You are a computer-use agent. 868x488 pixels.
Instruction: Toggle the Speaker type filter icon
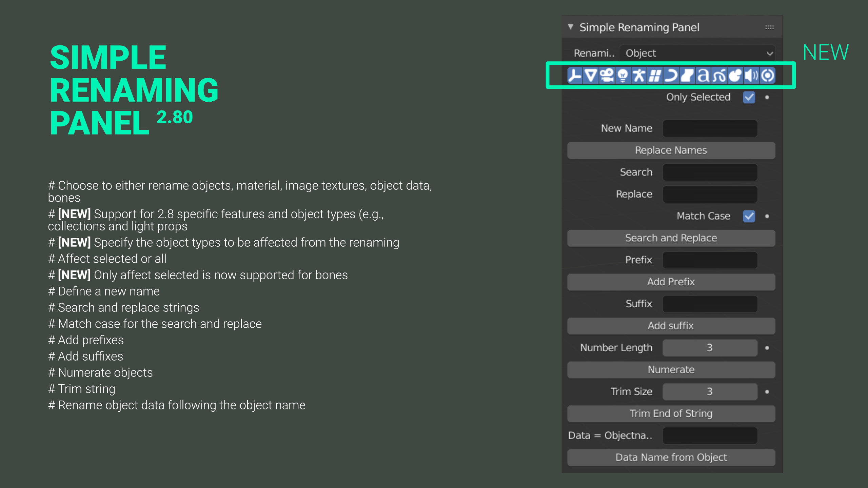point(751,75)
